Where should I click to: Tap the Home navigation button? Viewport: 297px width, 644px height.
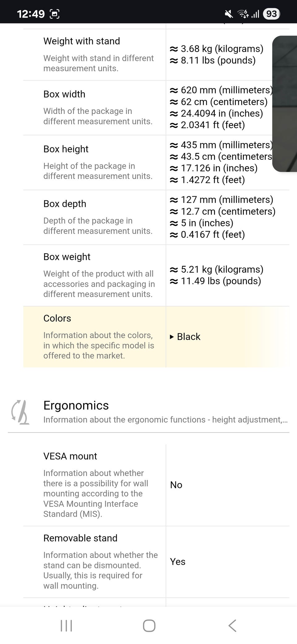[x=149, y=625]
